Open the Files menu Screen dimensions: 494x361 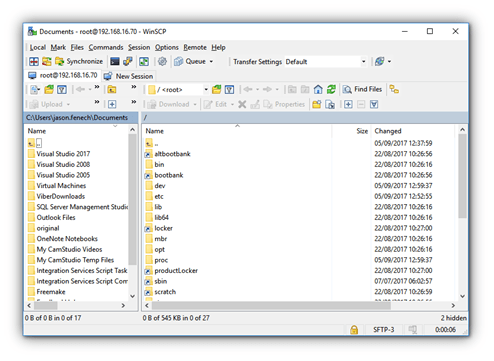coord(77,47)
